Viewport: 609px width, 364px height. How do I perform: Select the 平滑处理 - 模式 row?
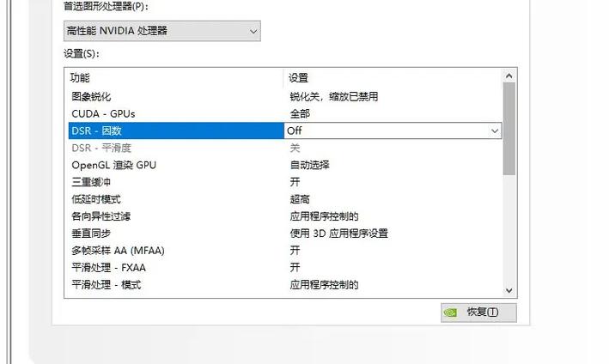107,285
